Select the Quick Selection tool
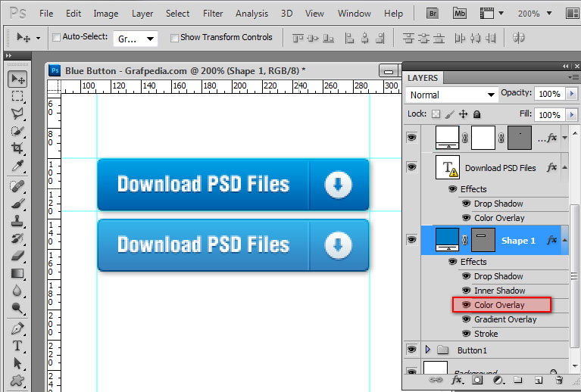The height and width of the screenshot is (392, 581). 17,131
